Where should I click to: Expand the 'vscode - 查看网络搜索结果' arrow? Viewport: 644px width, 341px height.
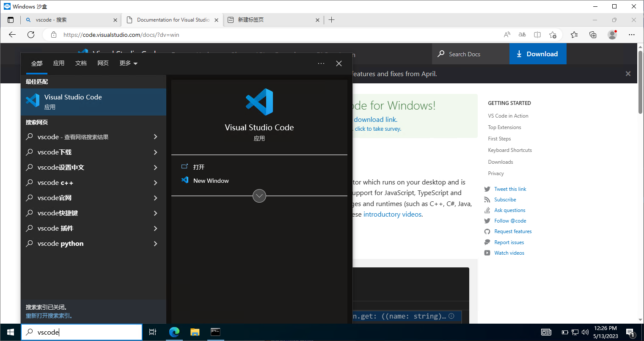tap(155, 137)
